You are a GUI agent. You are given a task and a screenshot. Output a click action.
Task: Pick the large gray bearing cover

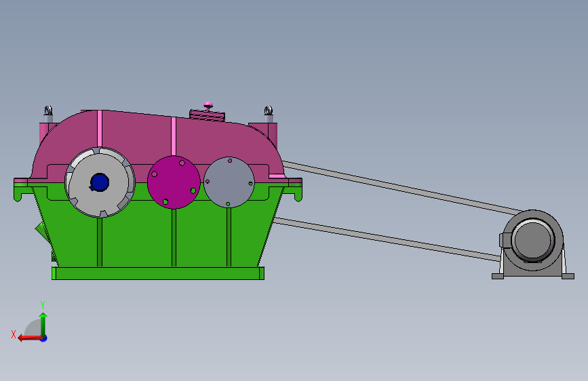pyautogui.click(x=100, y=182)
